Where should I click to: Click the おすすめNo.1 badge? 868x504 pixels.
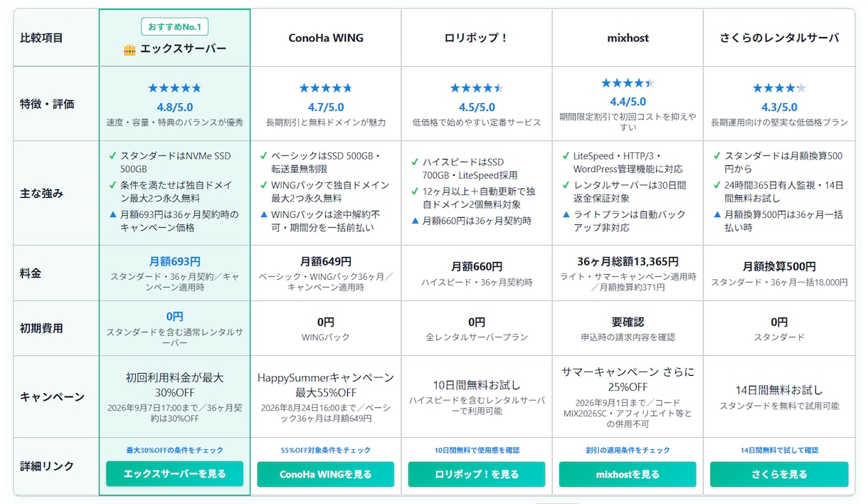pyautogui.click(x=174, y=27)
